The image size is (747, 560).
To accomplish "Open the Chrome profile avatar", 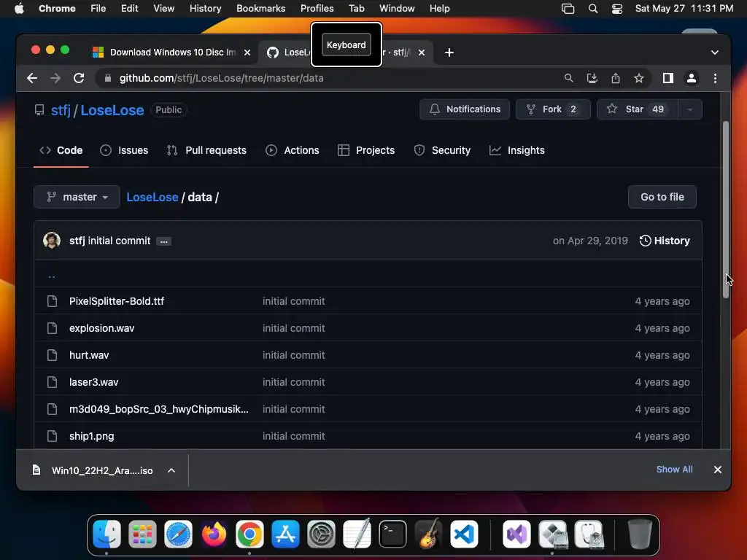I will tap(692, 78).
